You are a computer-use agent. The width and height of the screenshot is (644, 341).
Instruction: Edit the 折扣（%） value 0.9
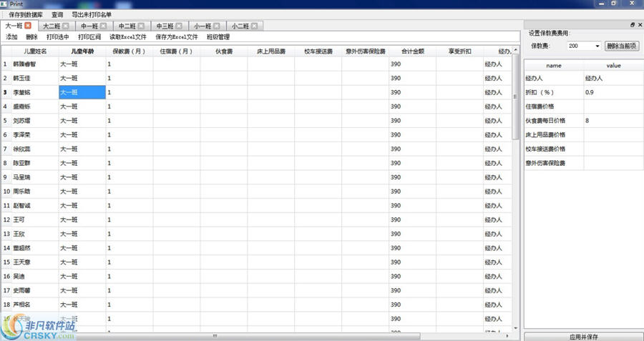(x=614, y=92)
